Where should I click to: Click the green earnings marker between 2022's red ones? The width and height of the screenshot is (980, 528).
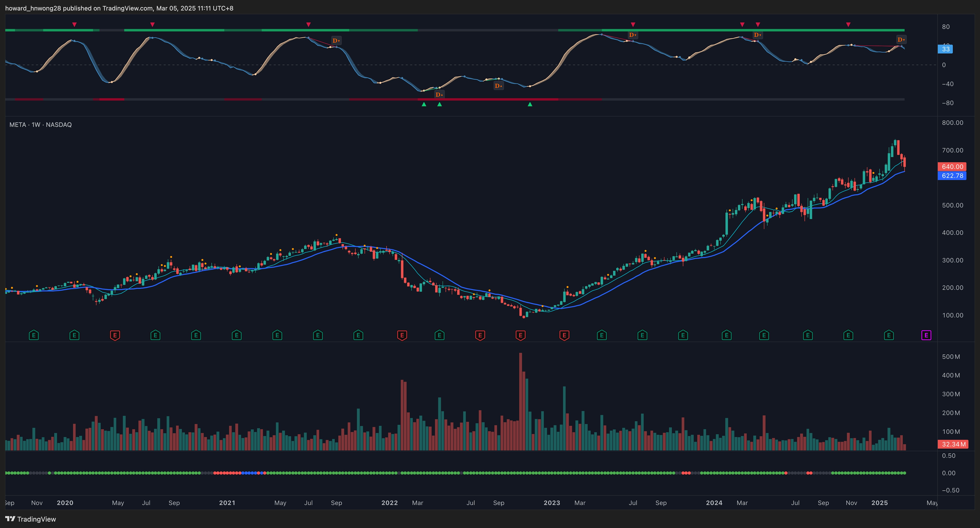(x=439, y=335)
